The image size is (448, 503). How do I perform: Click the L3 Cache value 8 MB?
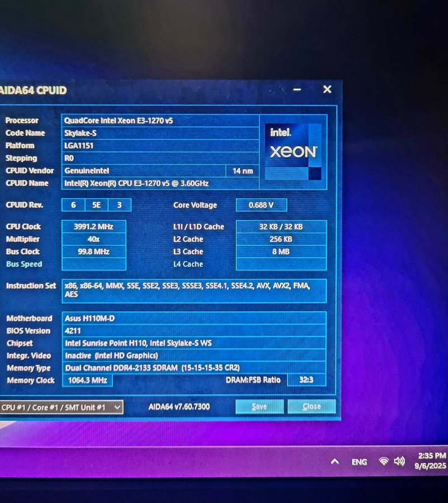pyautogui.click(x=281, y=251)
